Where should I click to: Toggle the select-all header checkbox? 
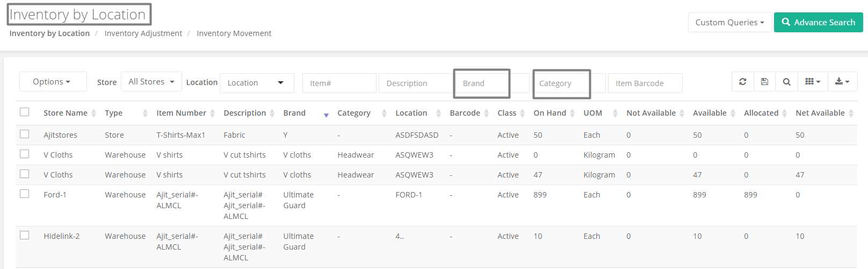(24, 112)
